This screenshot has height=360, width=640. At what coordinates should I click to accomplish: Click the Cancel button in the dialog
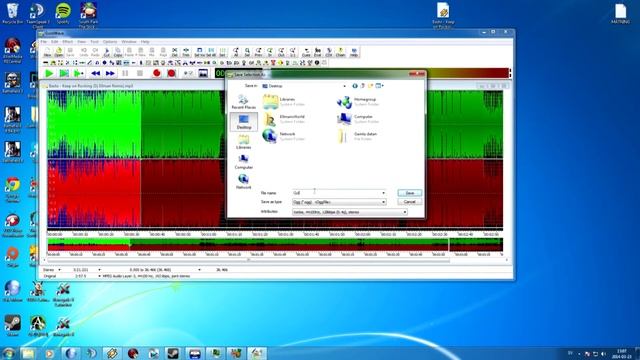[x=409, y=202]
